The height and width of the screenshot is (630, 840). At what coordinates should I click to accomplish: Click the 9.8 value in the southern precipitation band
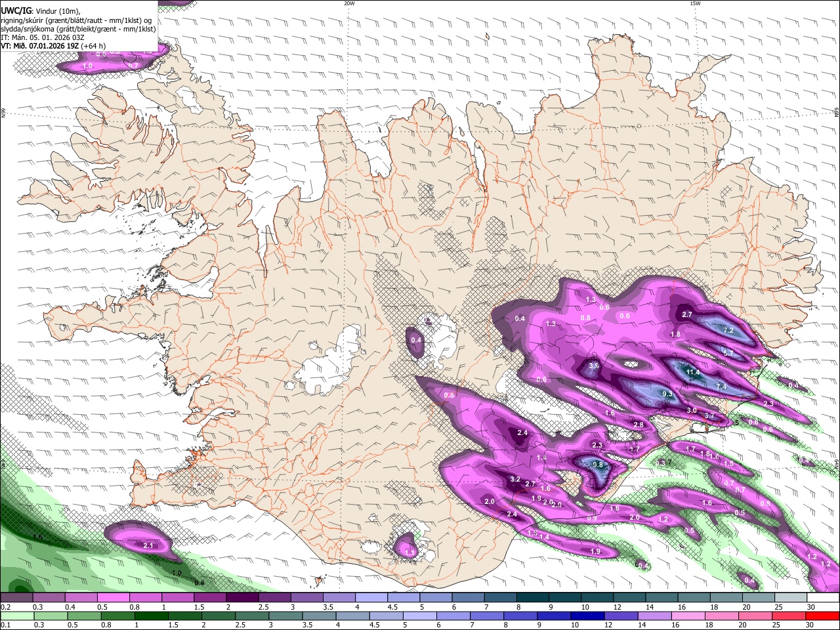click(597, 465)
